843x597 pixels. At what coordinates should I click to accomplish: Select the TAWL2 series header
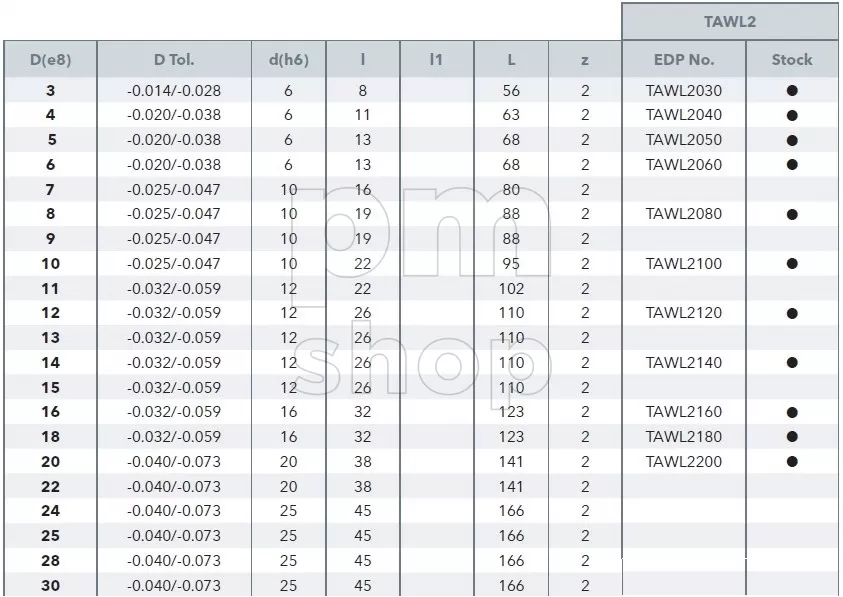coord(730,22)
